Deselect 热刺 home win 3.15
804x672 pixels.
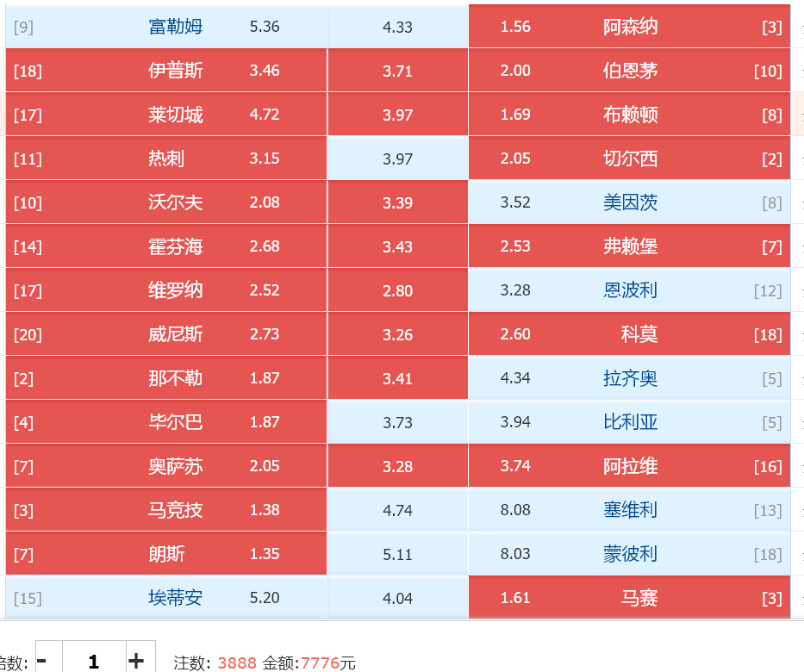click(x=166, y=159)
